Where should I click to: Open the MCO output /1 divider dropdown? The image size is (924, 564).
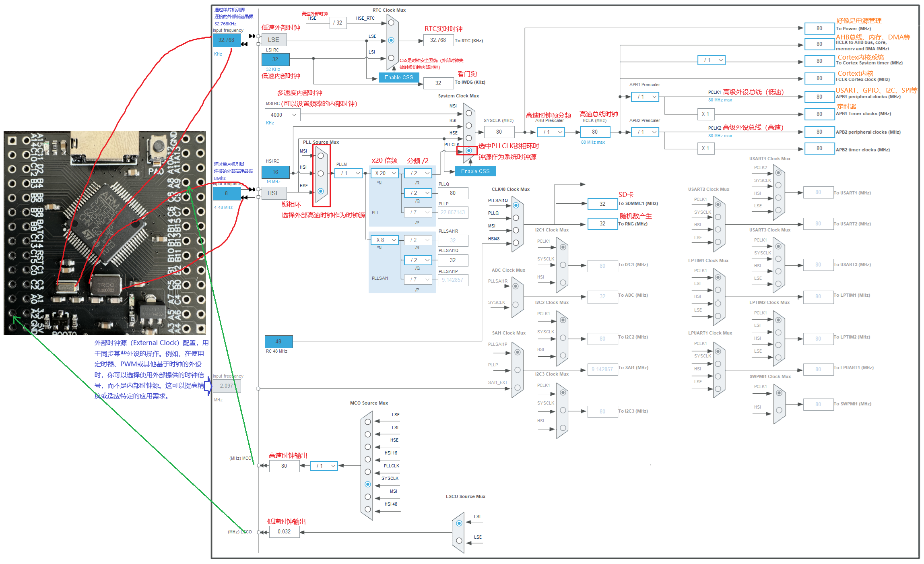324,466
